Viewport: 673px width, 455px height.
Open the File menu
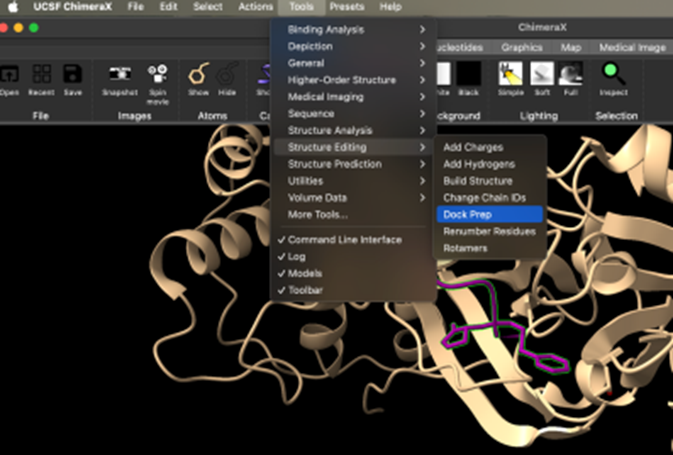(136, 6)
